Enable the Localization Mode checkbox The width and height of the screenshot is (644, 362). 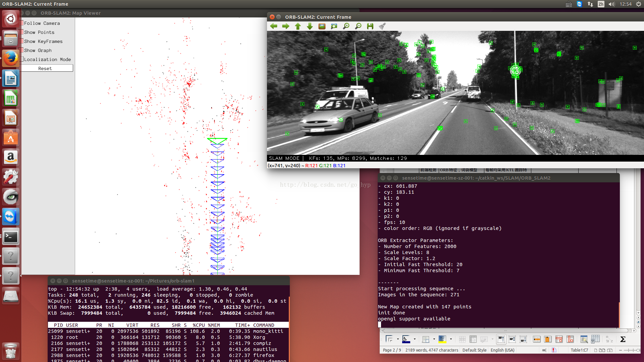point(22,59)
